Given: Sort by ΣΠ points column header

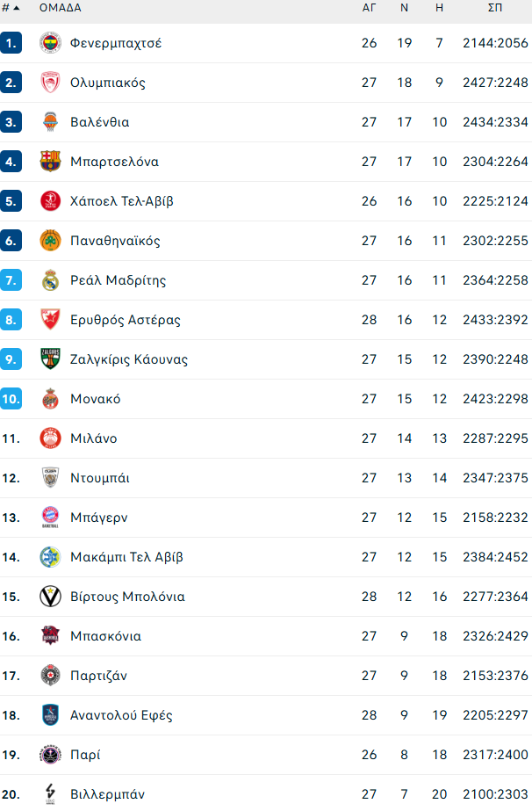Looking at the screenshot, I should pos(495,8).
